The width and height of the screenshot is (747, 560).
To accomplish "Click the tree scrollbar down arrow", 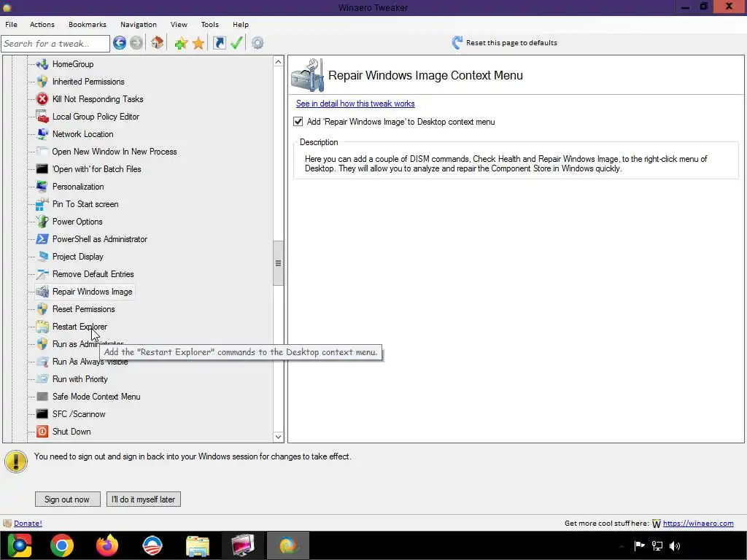I will tap(278, 436).
